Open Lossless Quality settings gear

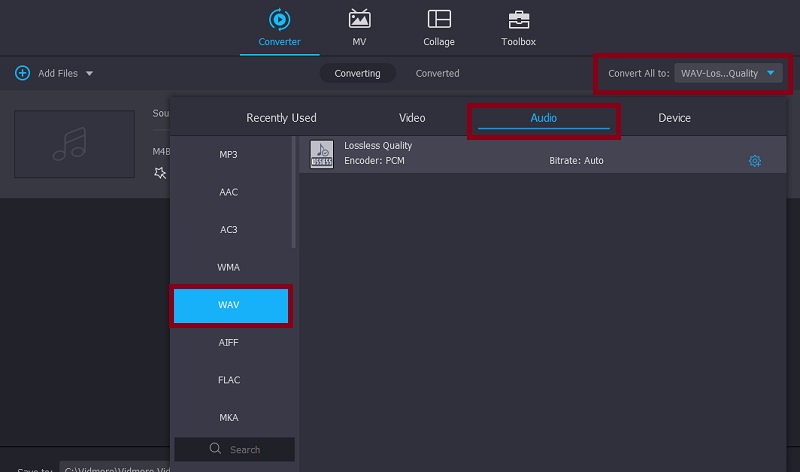(755, 161)
